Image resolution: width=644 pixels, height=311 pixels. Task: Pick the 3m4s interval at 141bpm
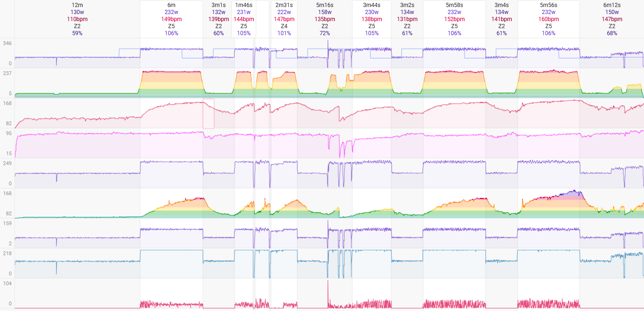coord(501,19)
